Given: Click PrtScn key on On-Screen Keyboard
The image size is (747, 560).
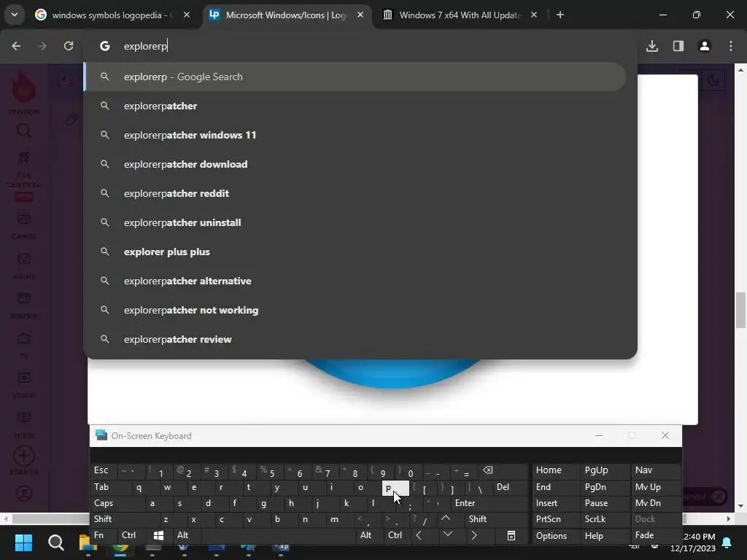Looking at the screenshot, I should 555,519.
